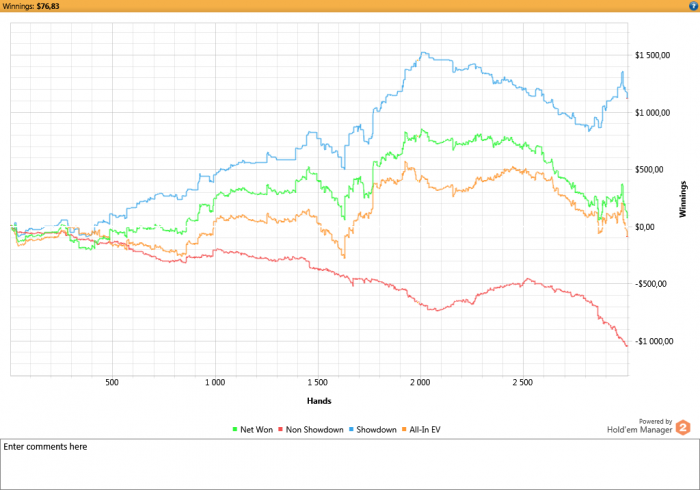Click the $1 000,00 axis label

652,112
